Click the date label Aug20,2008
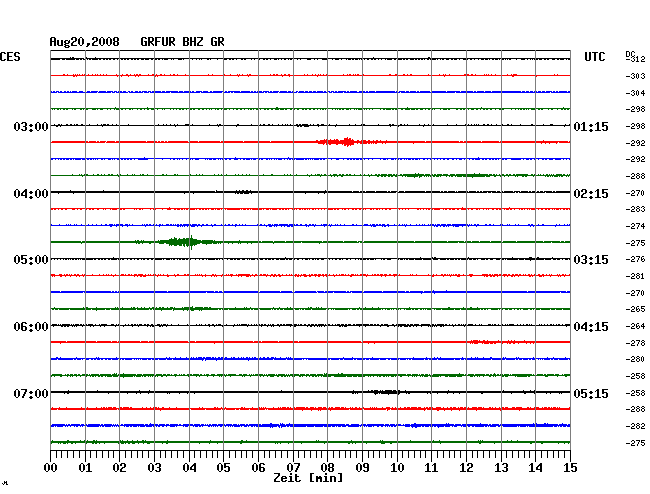The height and width of the screenshot is (494, 650). pyautogui.click(x=84, y=42)
